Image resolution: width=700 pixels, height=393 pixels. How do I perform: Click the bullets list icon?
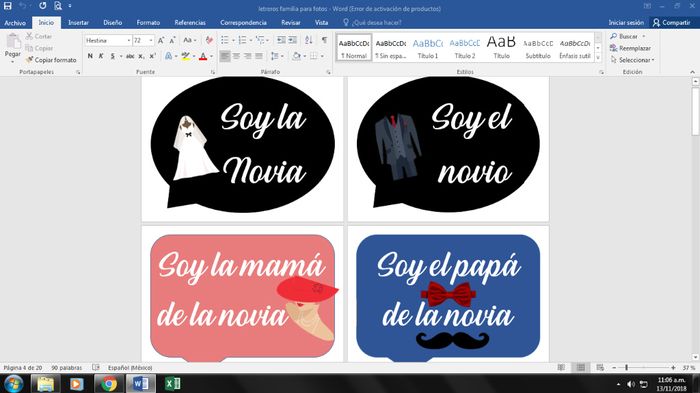225,40
